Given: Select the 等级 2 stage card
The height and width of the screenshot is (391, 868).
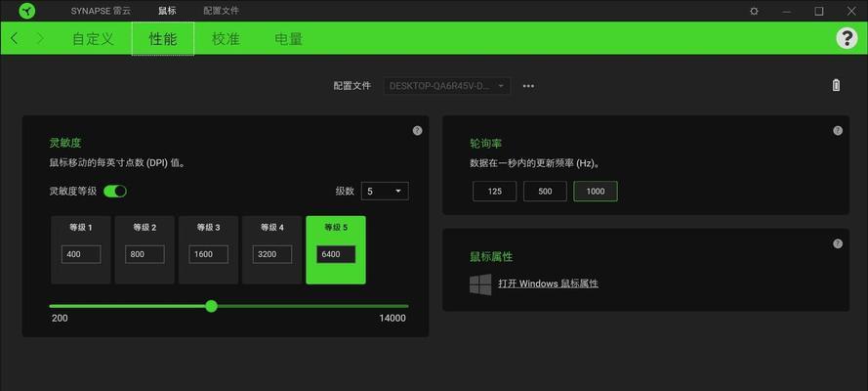Looking at the screenshot, I should (x=145, y=250).
